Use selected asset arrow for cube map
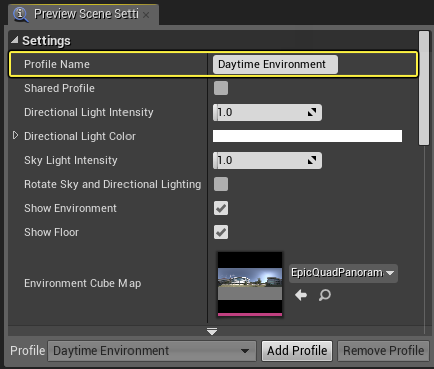 click(301, 295)
